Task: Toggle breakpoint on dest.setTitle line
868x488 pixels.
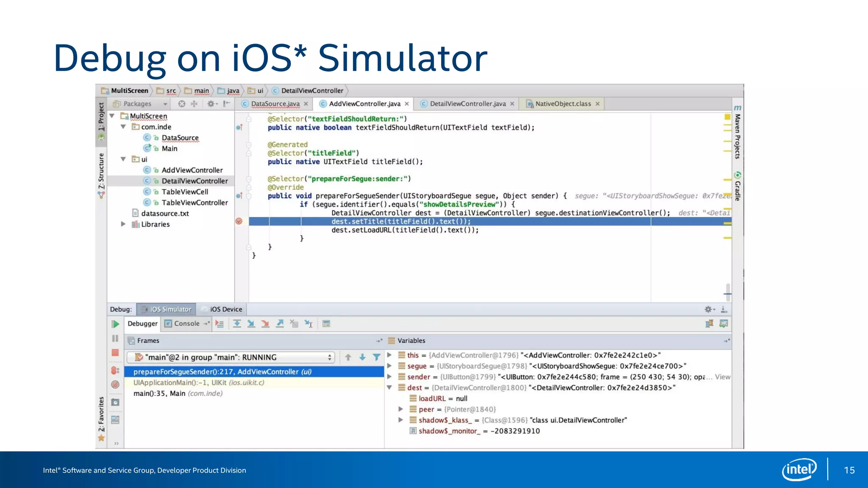Action: tap(239, 221)
